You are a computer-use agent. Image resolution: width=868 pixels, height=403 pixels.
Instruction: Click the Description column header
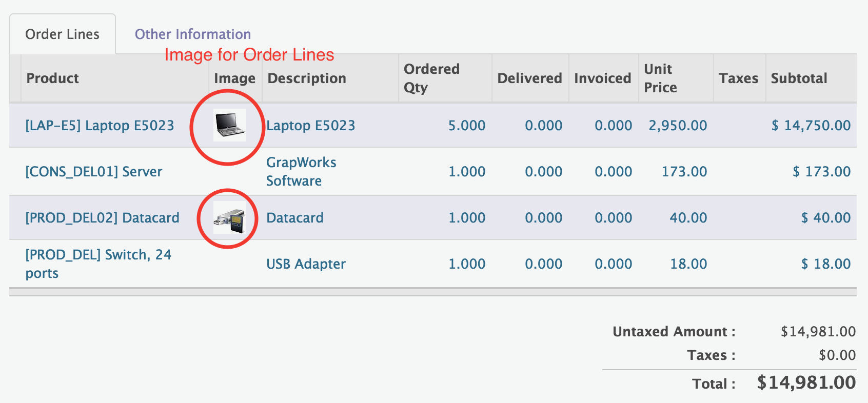[x=306, y=78]
